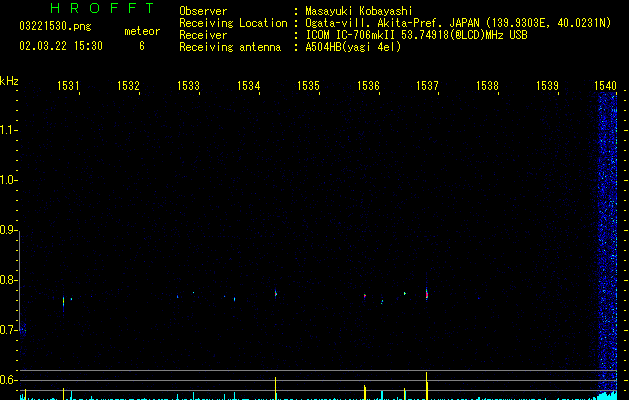Viewport: 629px width, 400px height.
Task: Click the 1532 time axis label
Action: 128,85
